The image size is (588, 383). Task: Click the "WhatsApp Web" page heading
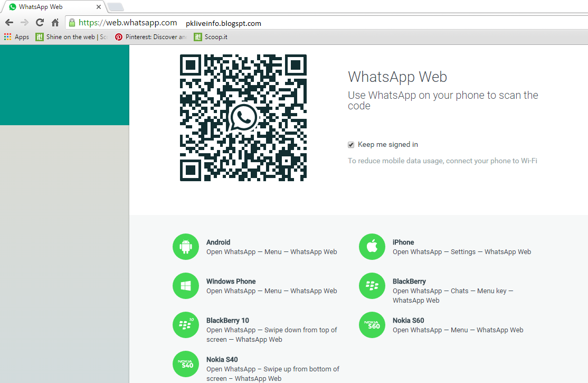tap(397, 77)
